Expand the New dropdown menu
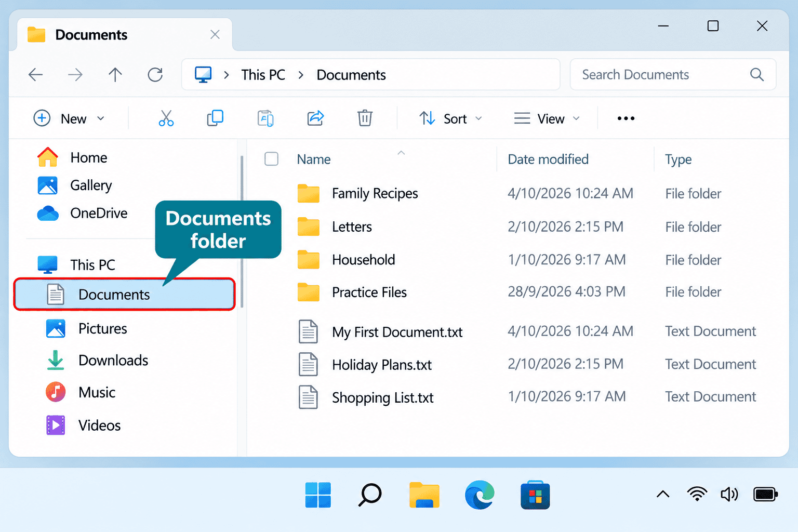The image size is (798, 532). (69, 118)
